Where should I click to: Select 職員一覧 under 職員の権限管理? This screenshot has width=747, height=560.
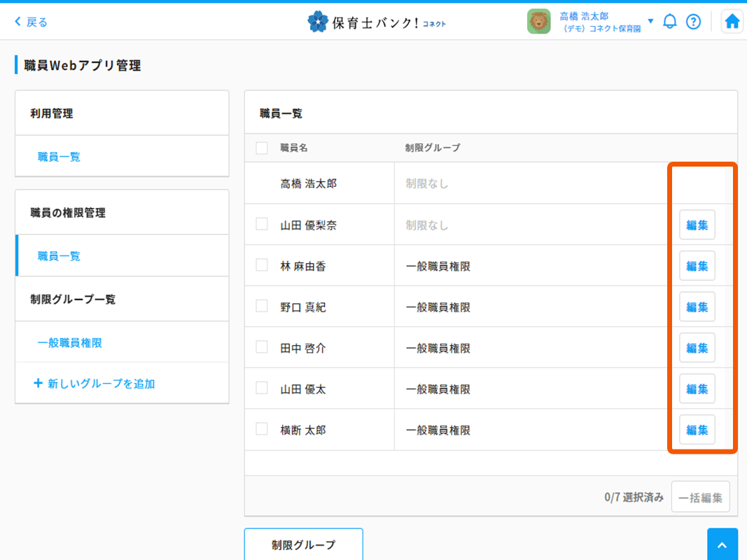(59, 256)
